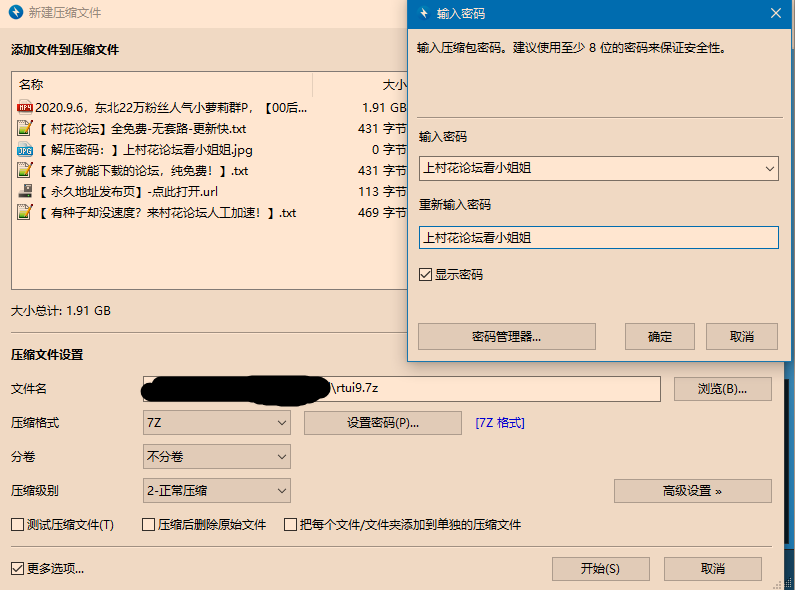
Task: Expand the 输入密码 combo box arrow
Action: [768, 168]
